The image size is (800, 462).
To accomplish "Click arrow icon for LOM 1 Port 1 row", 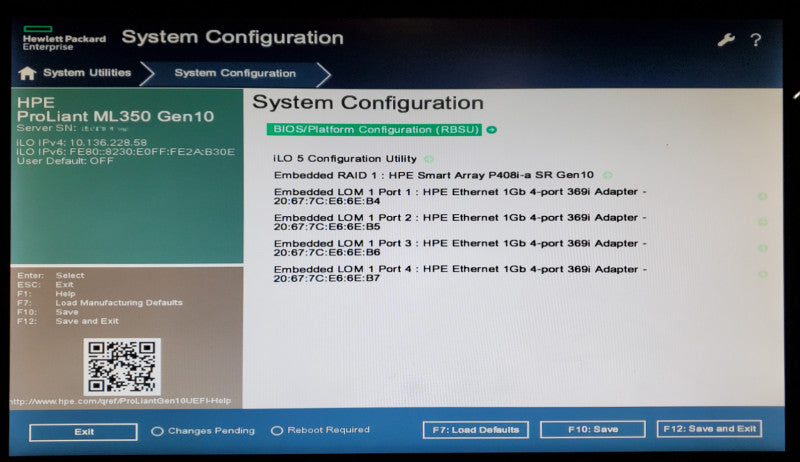I will pos(762,196).
